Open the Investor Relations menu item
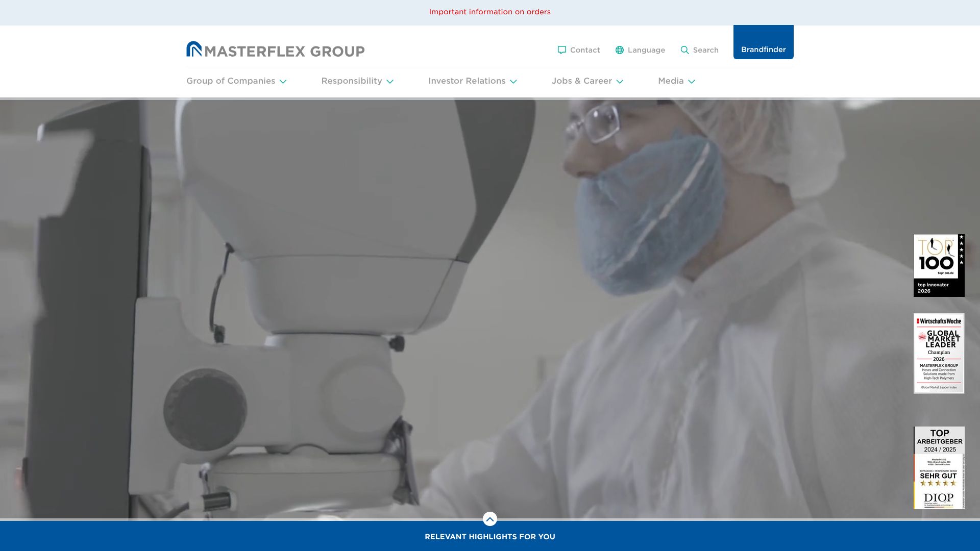The image size is (980, 551). pyautogui.click(x=467, y=81)
